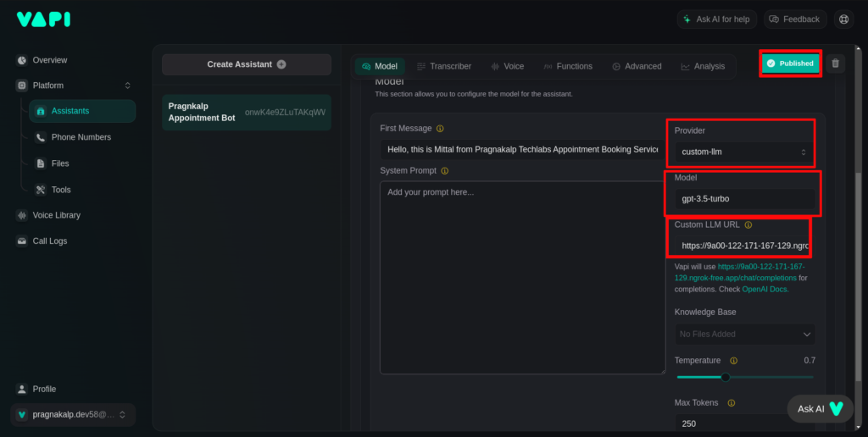Click the Phone Numbers handset icon
The image size is (868, 437).
[41, 137]
